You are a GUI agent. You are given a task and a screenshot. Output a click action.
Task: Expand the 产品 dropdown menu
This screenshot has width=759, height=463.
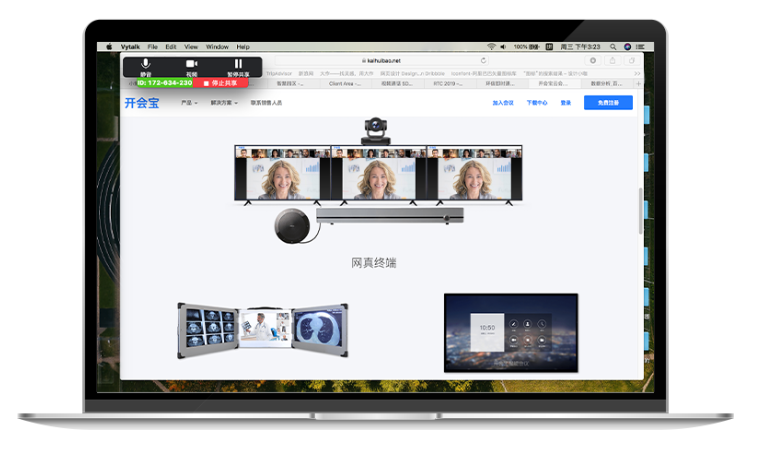[x=189, y=103]
